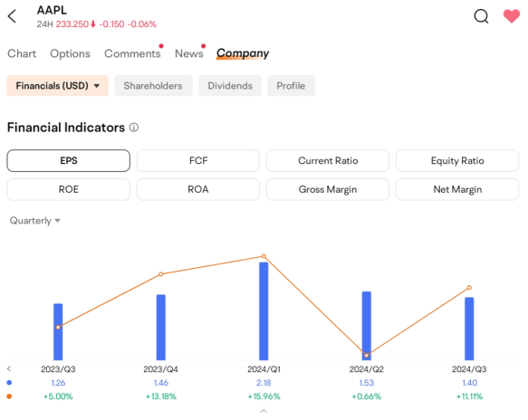Click the 2024/Q3 quarter label
The image size is (528, 420).
coord(469,369)
